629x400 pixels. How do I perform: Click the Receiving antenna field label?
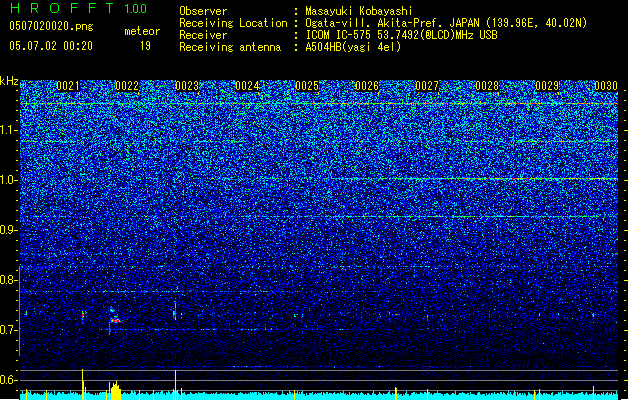[230, 47]
